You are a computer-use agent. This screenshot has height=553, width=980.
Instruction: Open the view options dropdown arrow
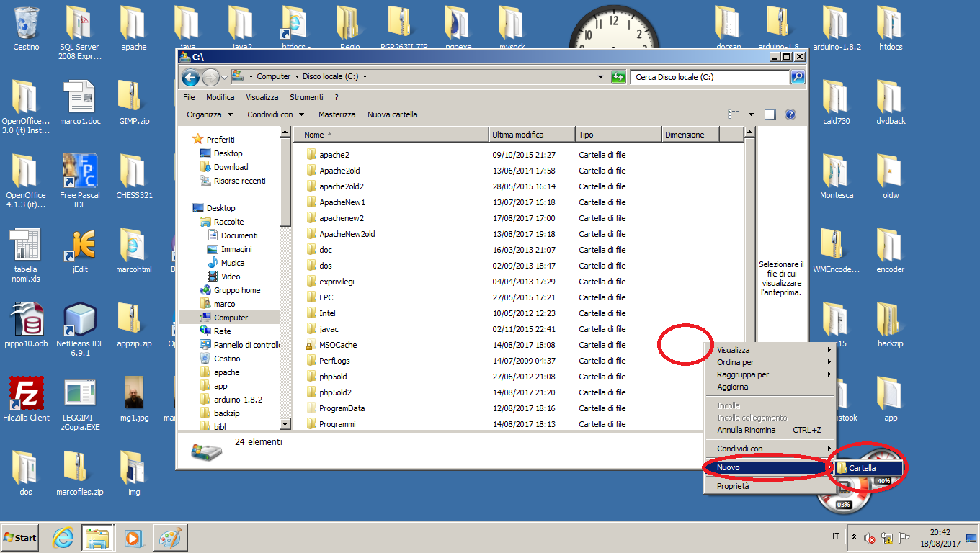(751, 114)
